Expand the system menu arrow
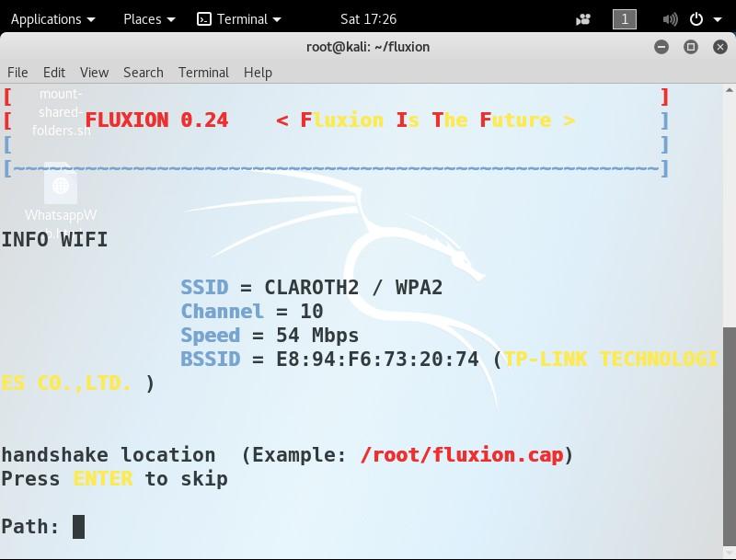Image resolution: width=736 pixels, height=560 pixels. (718, 19)
